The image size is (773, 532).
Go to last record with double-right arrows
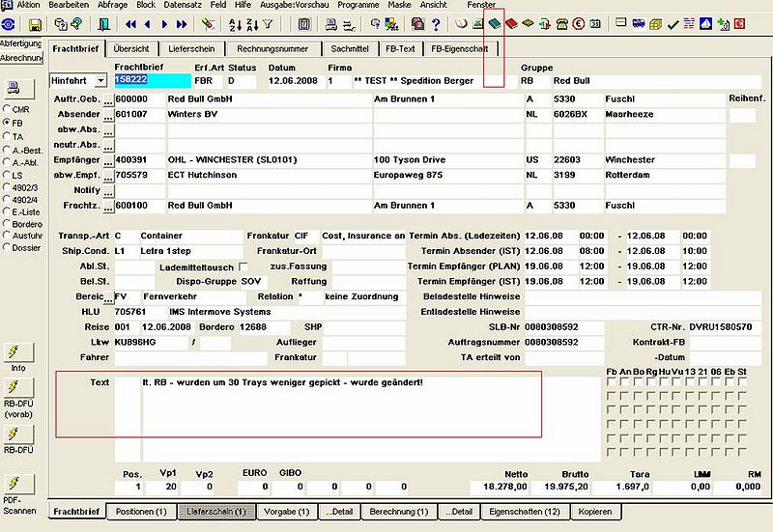[x=182, y=24]
